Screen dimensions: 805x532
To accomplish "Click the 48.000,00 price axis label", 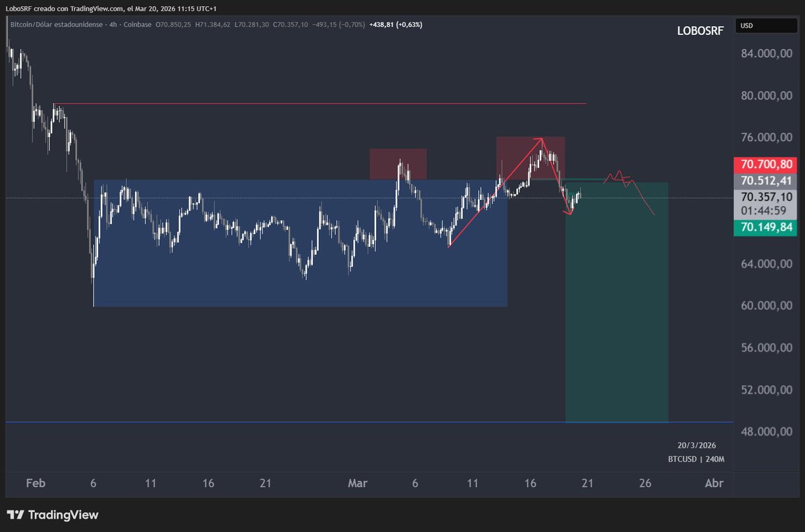I will tap(767, 431).
